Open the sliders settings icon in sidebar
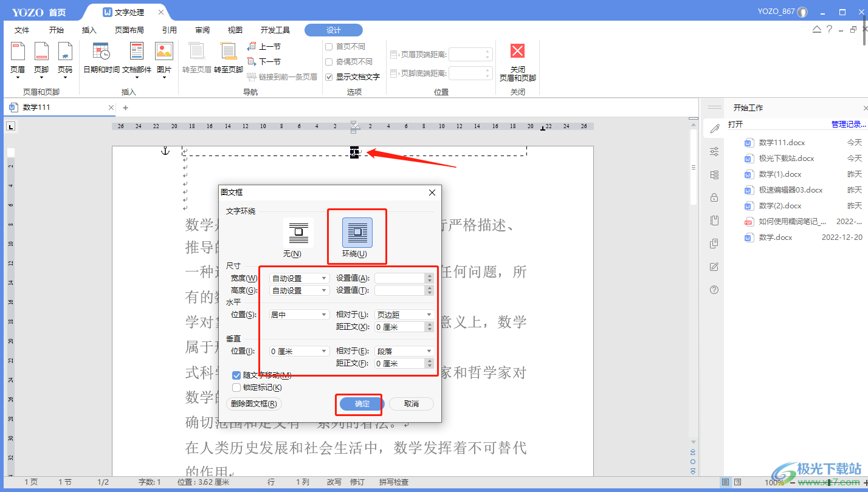868x492 pixels. pyautogui.click(x=714, y=152)
